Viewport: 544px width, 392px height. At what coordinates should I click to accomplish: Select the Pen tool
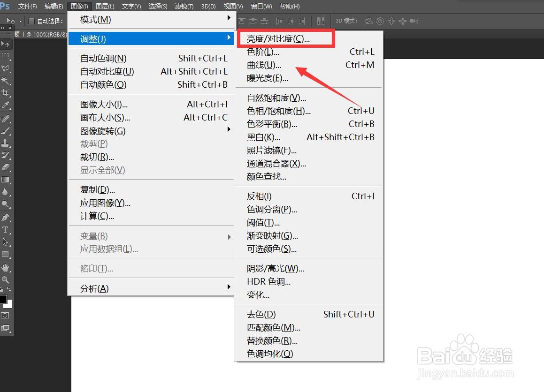6,217
